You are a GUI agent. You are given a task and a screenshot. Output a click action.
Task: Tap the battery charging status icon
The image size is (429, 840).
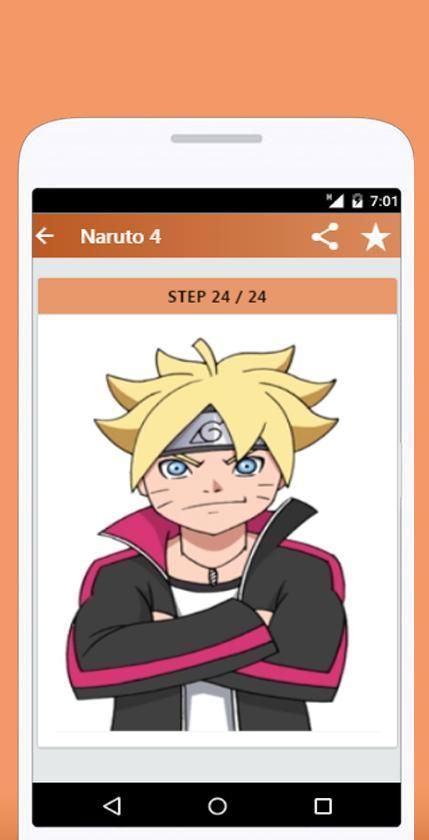[357, 201]
